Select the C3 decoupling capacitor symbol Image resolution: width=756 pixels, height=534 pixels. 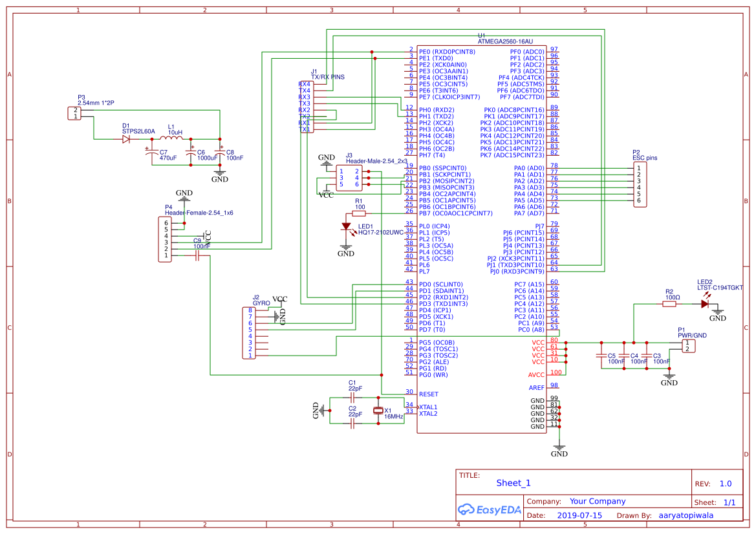pyautogui.click(x=647, y=356)
